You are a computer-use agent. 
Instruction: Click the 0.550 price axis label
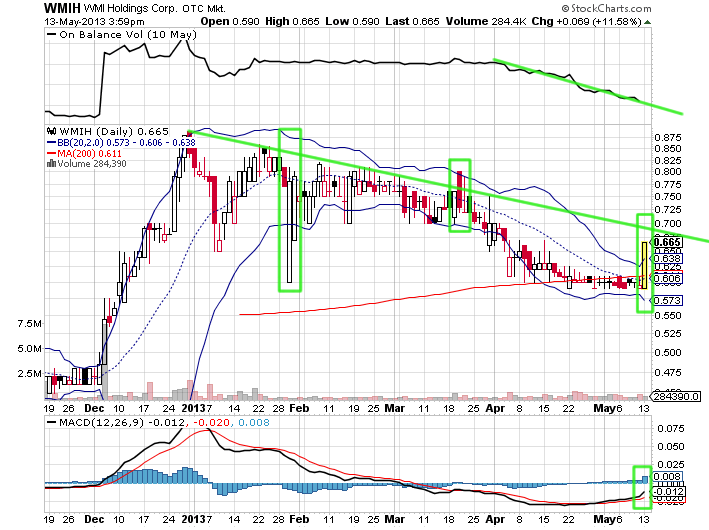coord(668,316)
